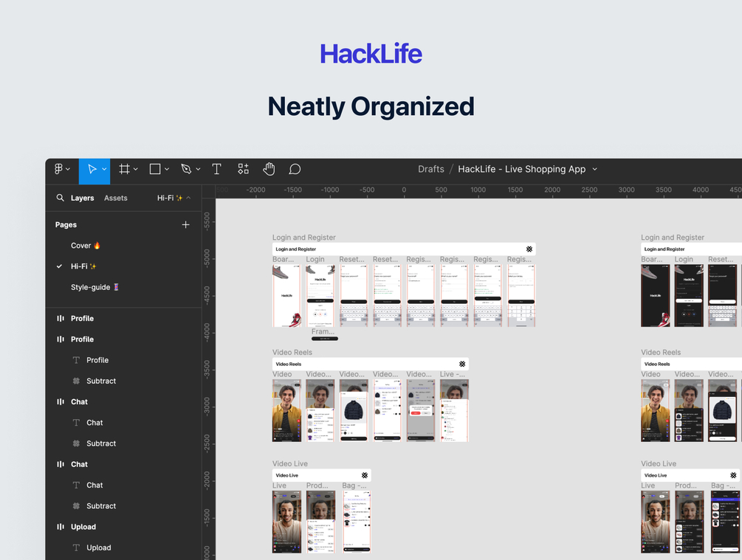Image resolution: width=742 pixels, height=560 pixels.
Task: Select the Rectangle shape tool
Action: click(155, 169)
